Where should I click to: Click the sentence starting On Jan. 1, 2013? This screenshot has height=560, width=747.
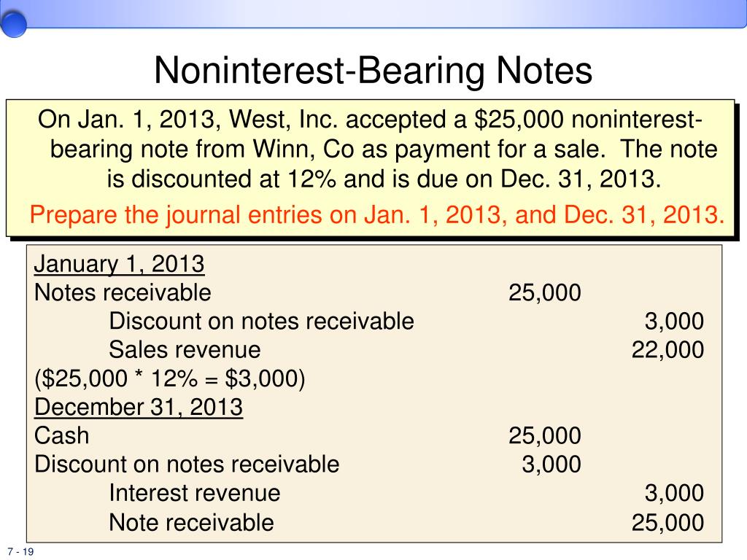coord(377,149)
